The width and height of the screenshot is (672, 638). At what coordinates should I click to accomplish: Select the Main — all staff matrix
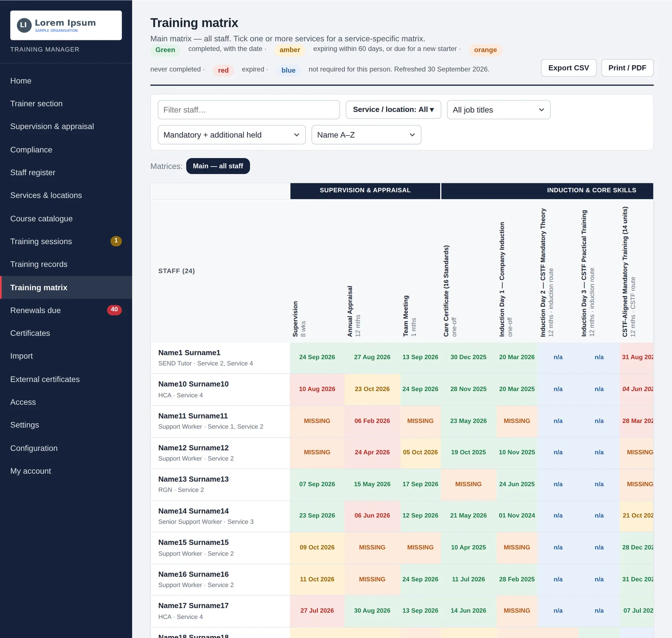tap(218, 166)
